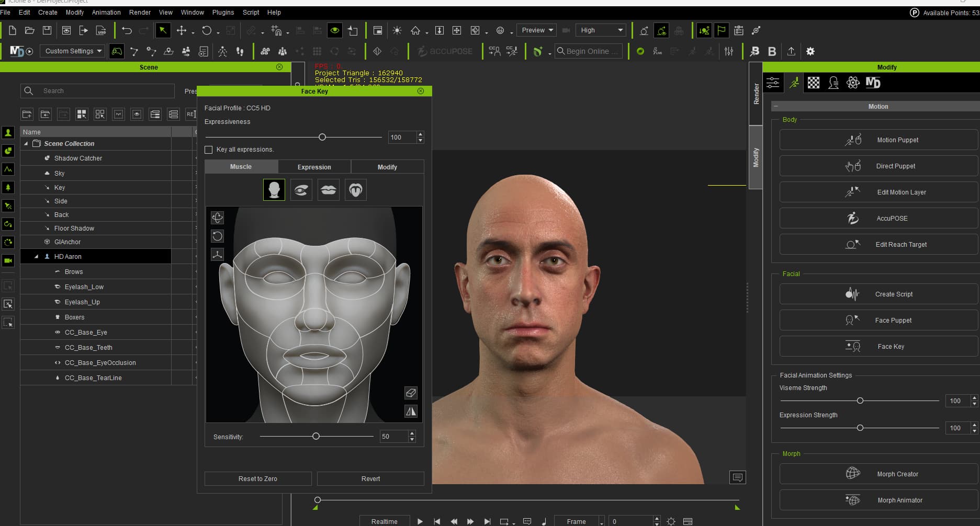The height and width of the screenshot is (526, 980).
Task: Click the eraser icon in face panel
Action: click(411, 393)
